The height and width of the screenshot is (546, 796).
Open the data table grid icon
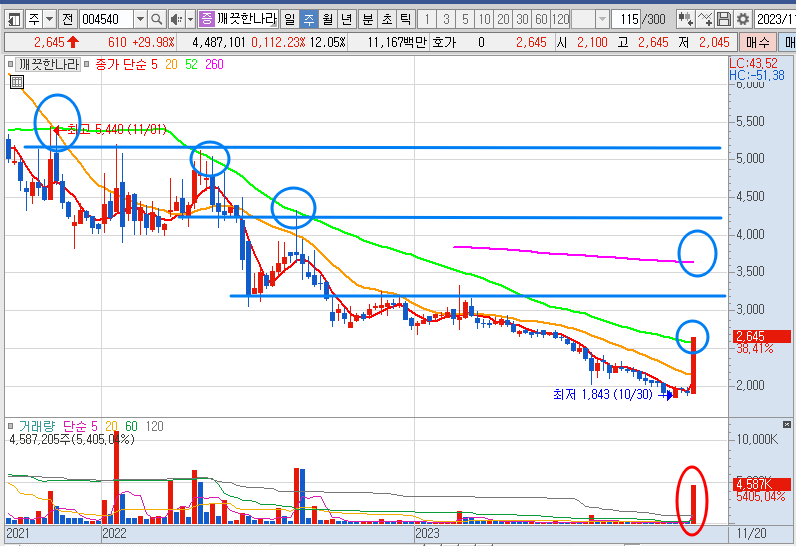[x=17, y=82]
